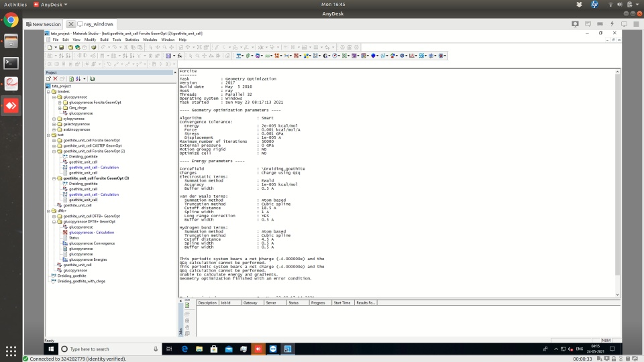This screenshot has height=362, width=644.
Task: Click the green refresh icon in Project panel
Action: pyautogui.click(x=72, y=79)
